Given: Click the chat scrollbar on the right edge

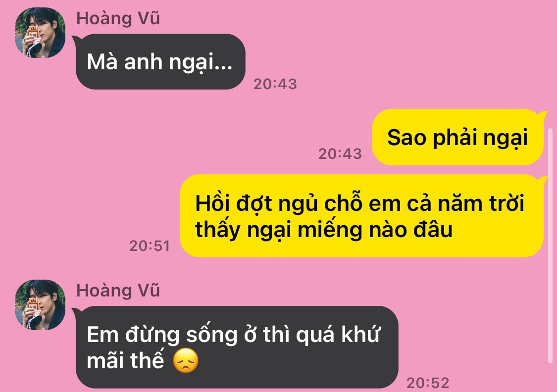Looking at the screenshot, I should (x=551, y=245).
